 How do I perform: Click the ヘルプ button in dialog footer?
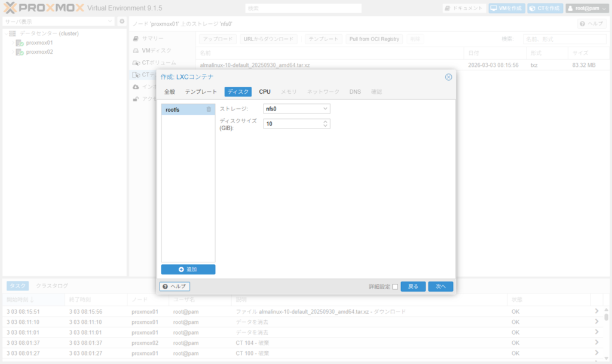coord(175,286)
